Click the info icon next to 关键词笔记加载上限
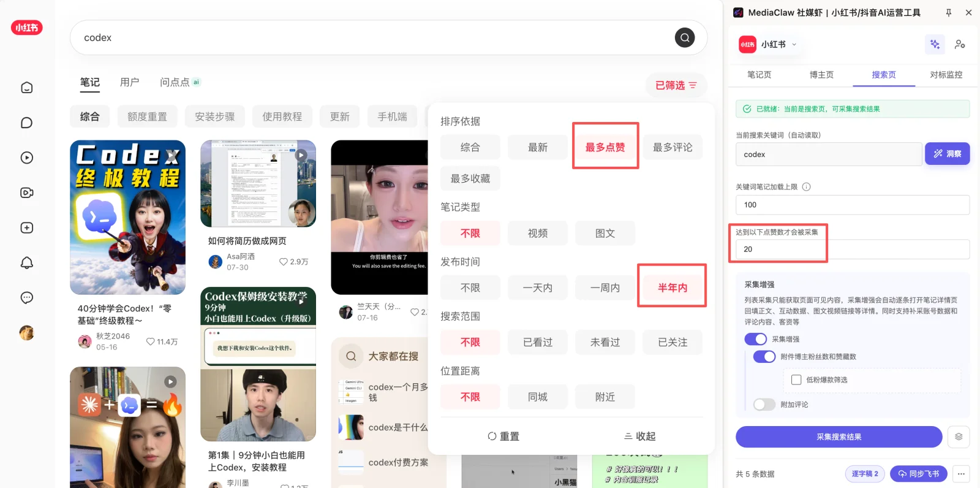This screenshot has height=488, width=980. 806,187
